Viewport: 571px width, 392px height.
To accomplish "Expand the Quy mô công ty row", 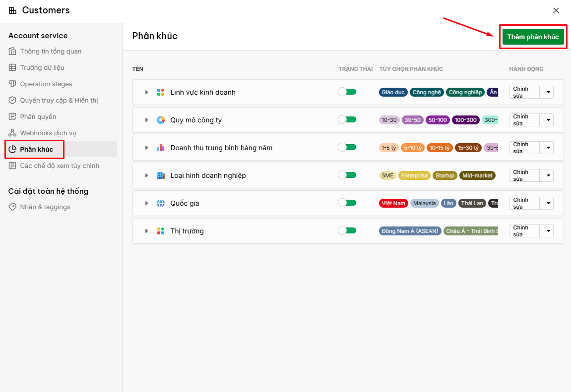I will coord(146,120).
